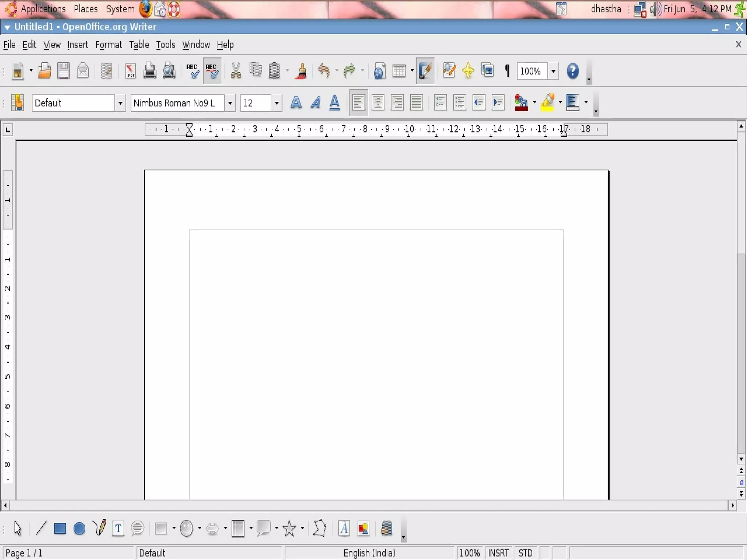The image size is (747, 560).
Task: Justify the paragraph text
Action: tap(417, 103)
